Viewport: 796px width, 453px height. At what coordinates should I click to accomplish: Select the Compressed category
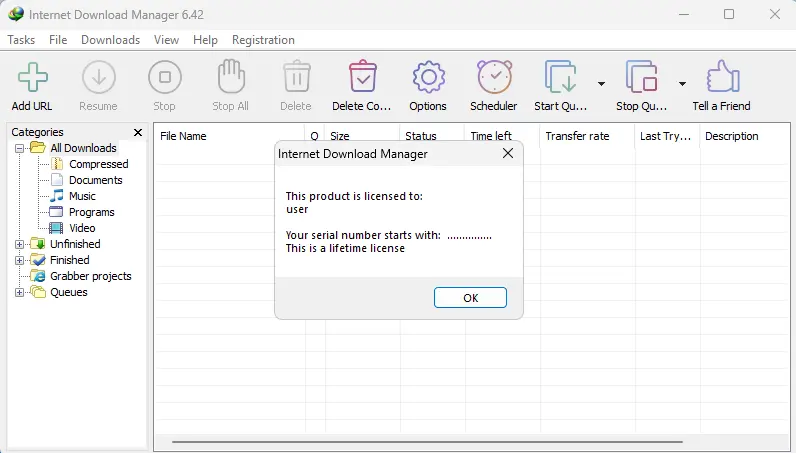(98, 164)
